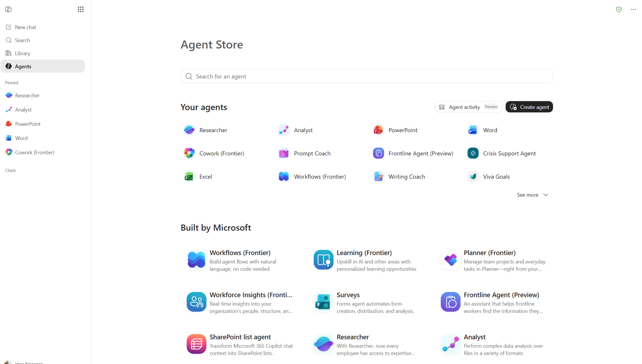
Task: Open Workflows (Frontier) under Your agents
Action: click(312, 177)
